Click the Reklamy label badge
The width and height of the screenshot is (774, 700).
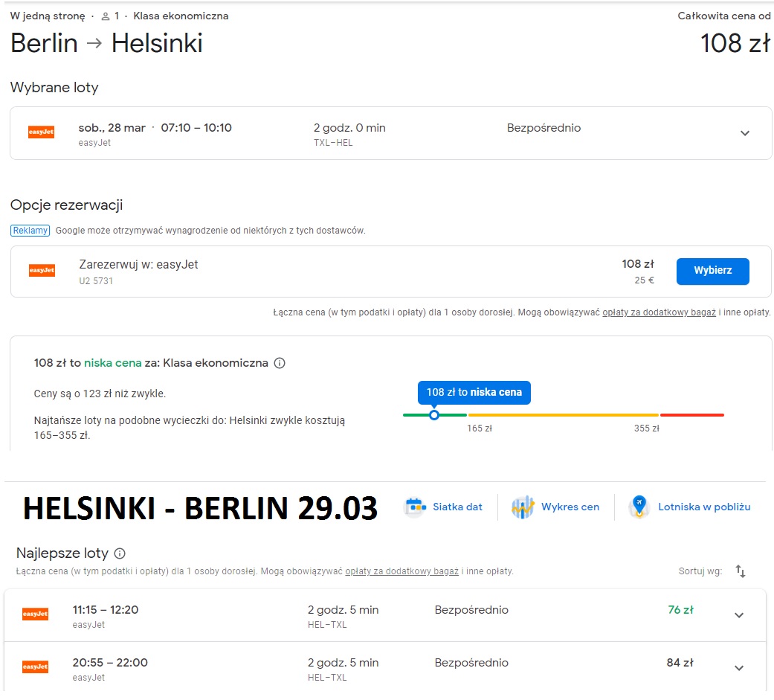coord(30,231)
